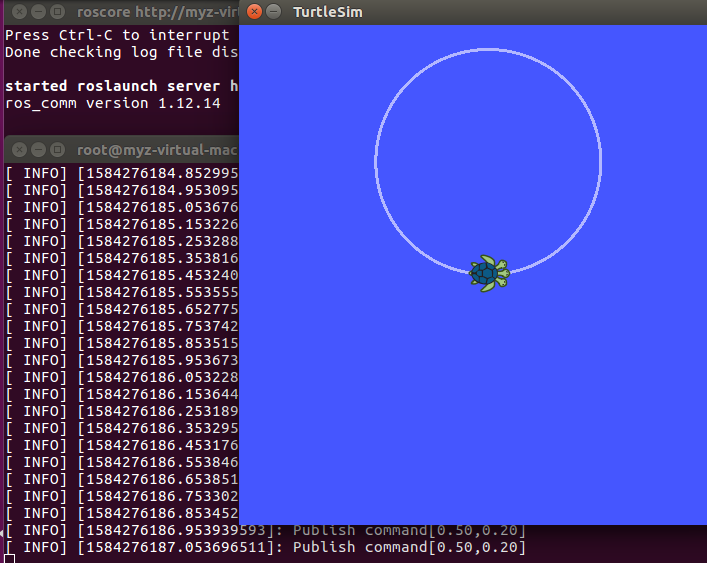Click log line with timestamp 1584276186.653851
Image resolution: width=707 pixels, height=563 pixels.
click(x=122, y=480)
